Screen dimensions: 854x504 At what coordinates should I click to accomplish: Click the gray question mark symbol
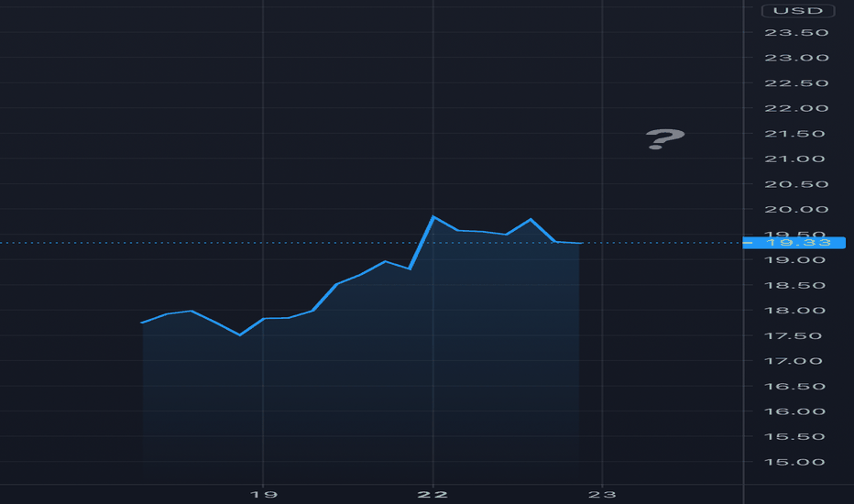(664, 139)
